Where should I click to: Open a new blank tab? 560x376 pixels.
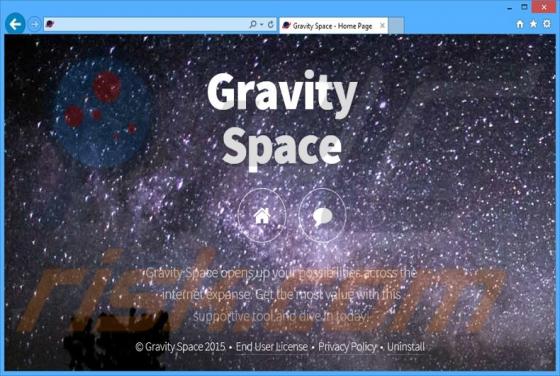pyautogui.click(x=396, y=25)
